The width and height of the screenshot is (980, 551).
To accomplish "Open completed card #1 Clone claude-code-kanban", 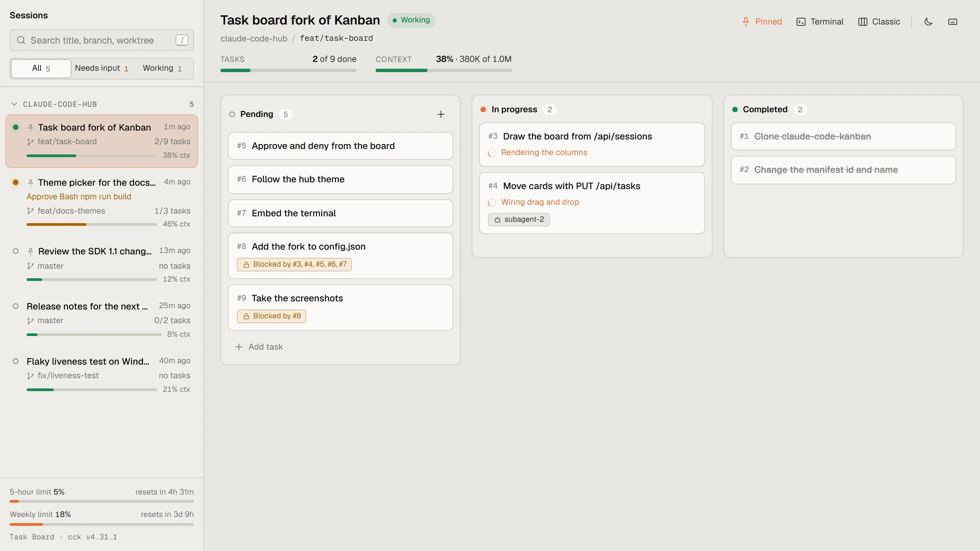I will coord(844,136).
